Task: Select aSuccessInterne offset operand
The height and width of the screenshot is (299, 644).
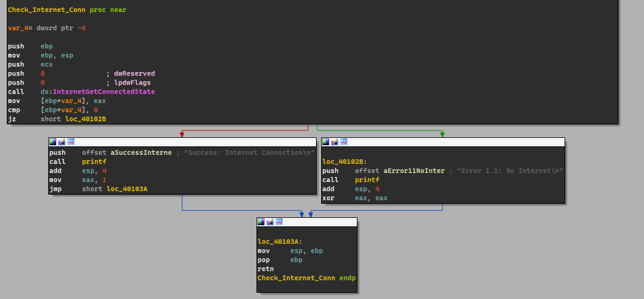Action: pyautogui.click(x=141, y=153)
